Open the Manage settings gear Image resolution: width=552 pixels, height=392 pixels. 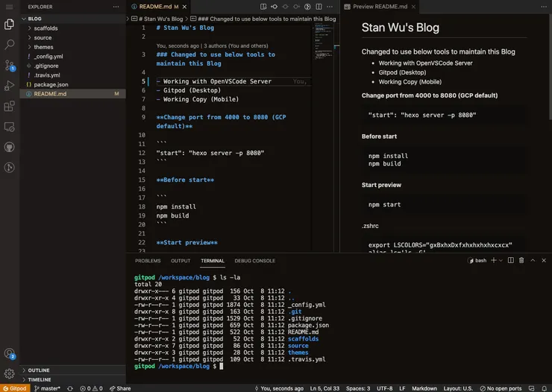tap(10, 373)
